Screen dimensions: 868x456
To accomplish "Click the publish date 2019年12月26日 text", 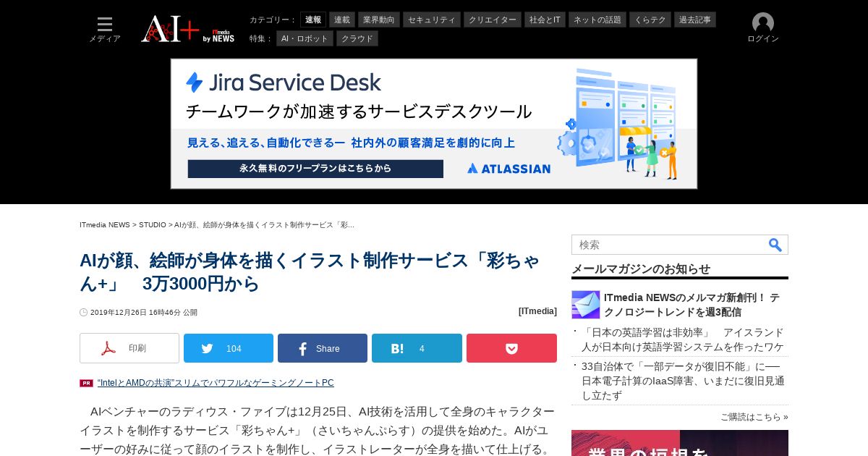I will [x=144, y=313].
